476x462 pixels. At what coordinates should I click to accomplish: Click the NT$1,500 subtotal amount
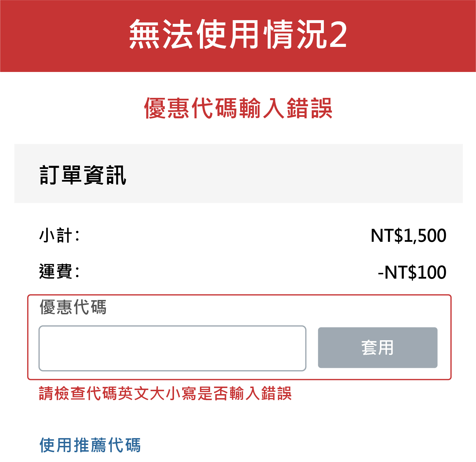pyautogui.click(x=408, y=235)
